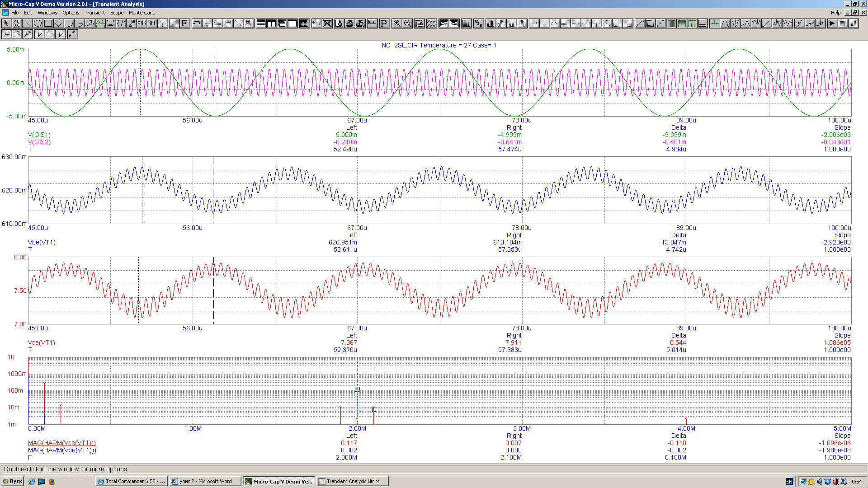Click the small marker square near 2.10M
Viewport: 868px width, 488px height.
374,409
